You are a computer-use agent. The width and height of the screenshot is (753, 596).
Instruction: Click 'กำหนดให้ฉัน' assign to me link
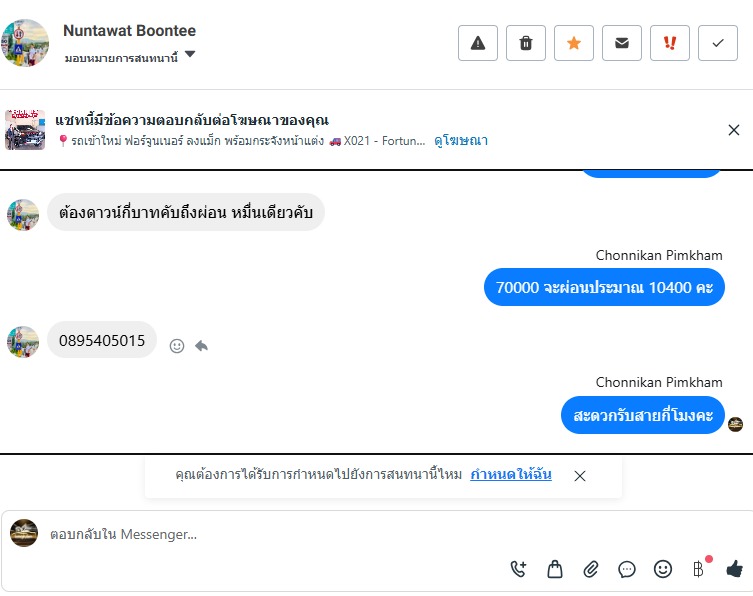tap(511, 475)
